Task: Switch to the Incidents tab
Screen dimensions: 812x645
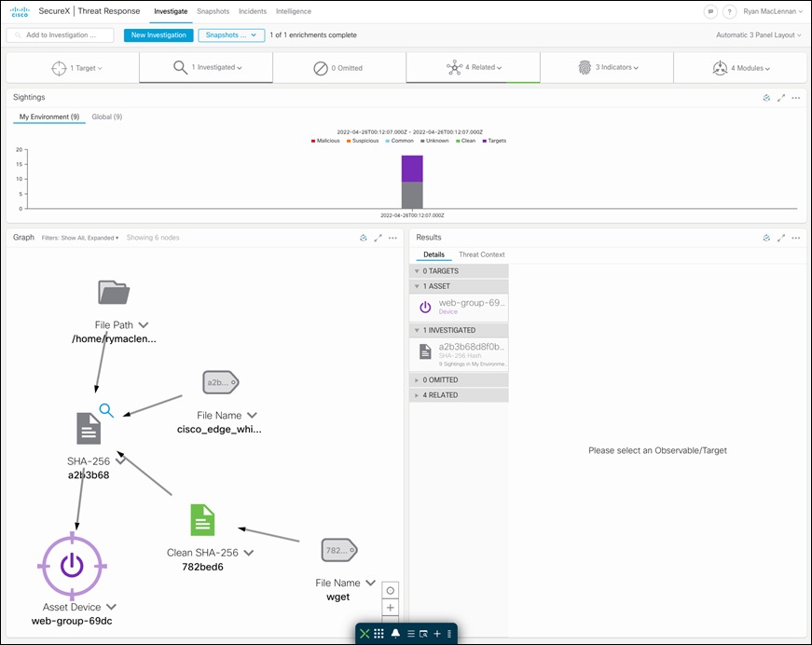Action: (253, 11)
